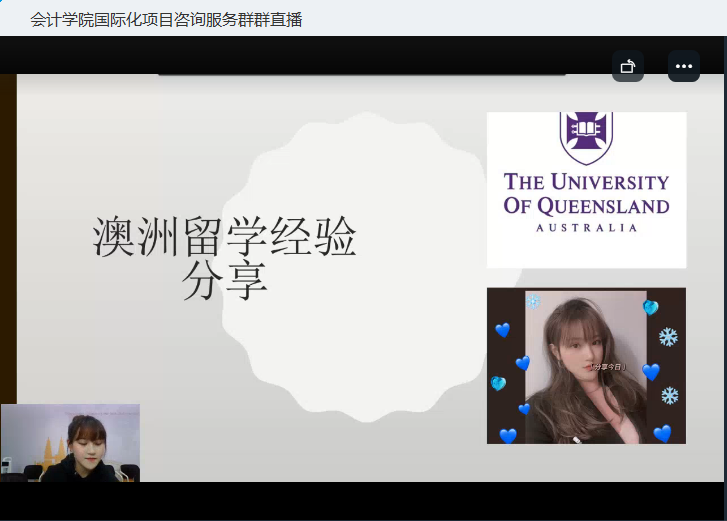Click the AUSTRALIA text in the logo
Screen dimensions: 727x521
pyautogui.click(x=587, y=228)
